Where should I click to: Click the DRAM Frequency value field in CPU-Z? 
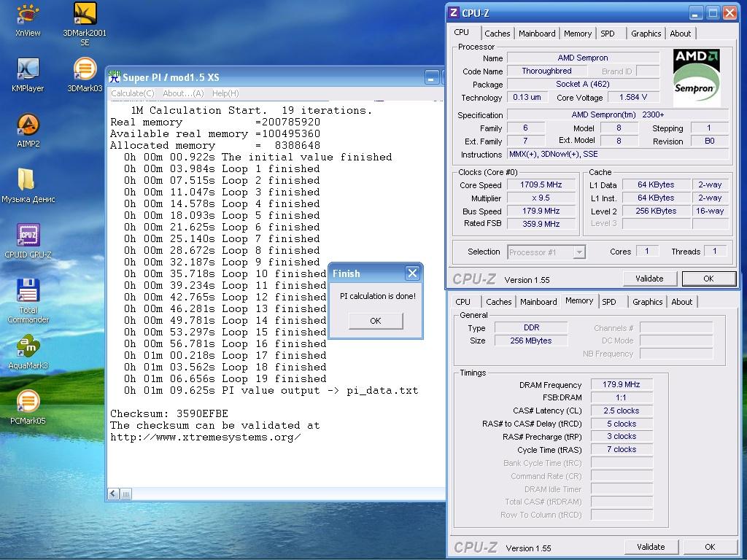click(x=622, y=384)
